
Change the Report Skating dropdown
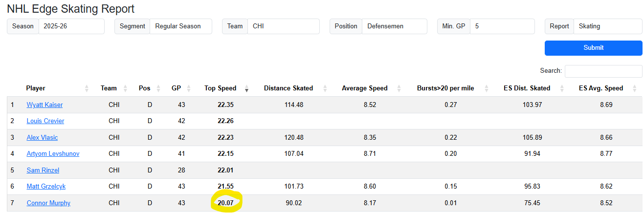pyautogui.click(x=607, y=26)
